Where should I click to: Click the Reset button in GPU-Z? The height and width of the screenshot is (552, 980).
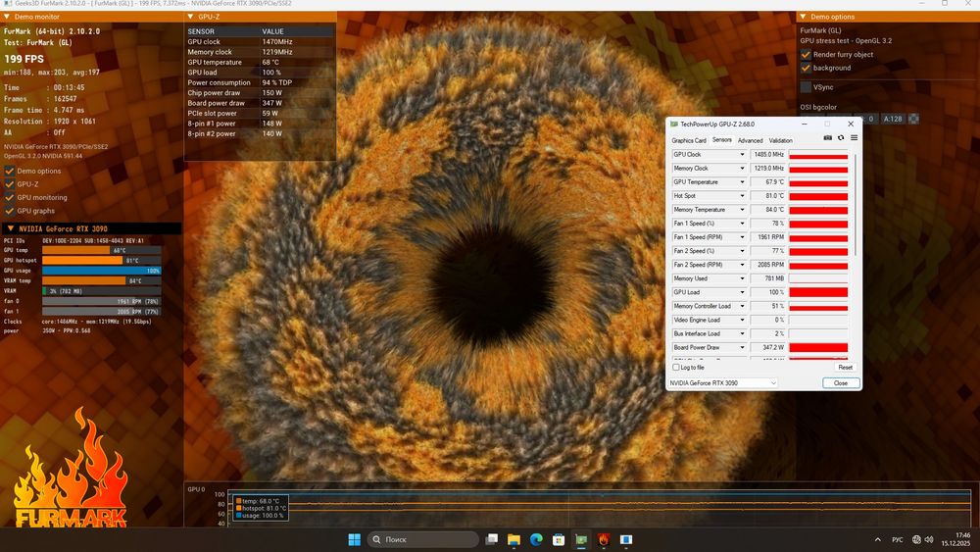click(845, 367)
